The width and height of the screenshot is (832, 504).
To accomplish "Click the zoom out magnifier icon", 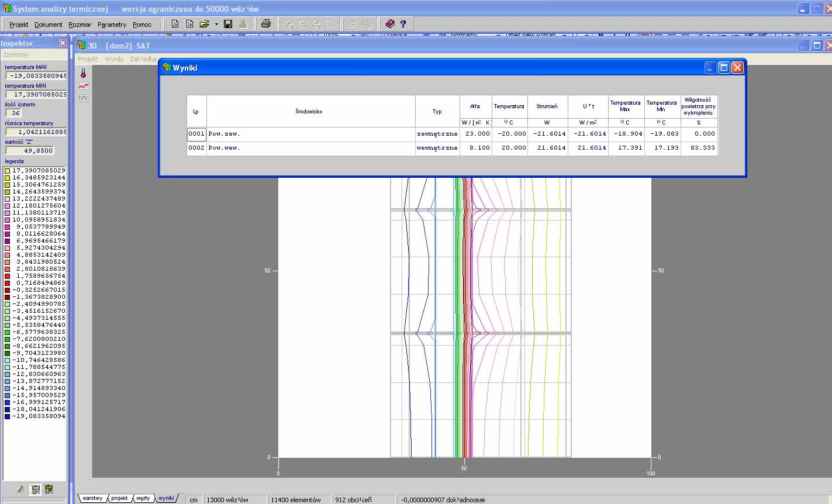I will coord(316,24).
